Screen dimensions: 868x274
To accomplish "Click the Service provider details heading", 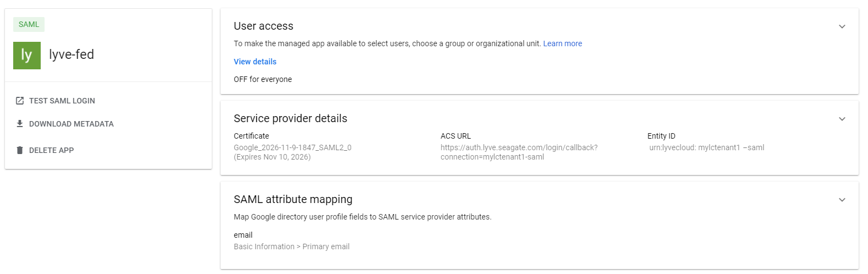I will pos(290,118).
